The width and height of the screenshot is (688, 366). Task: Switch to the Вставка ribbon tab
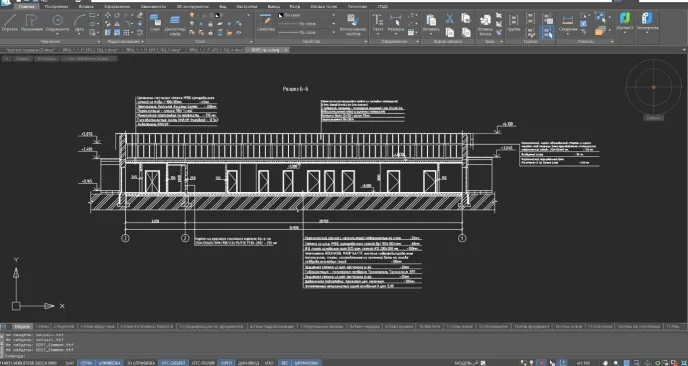[86, 7]
